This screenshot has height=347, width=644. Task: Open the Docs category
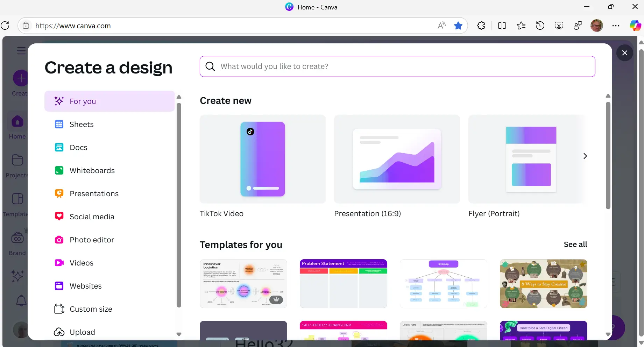click(x=109, y=147)
